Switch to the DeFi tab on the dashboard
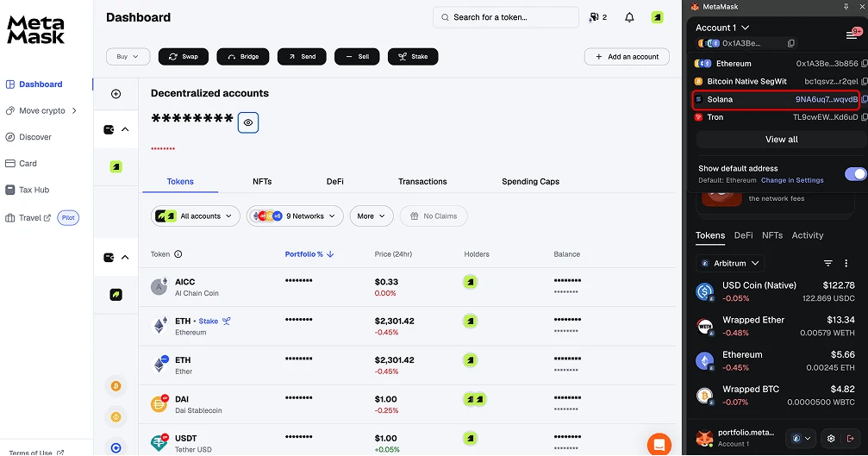Viewport: 868px width, 456px height. 335,182
